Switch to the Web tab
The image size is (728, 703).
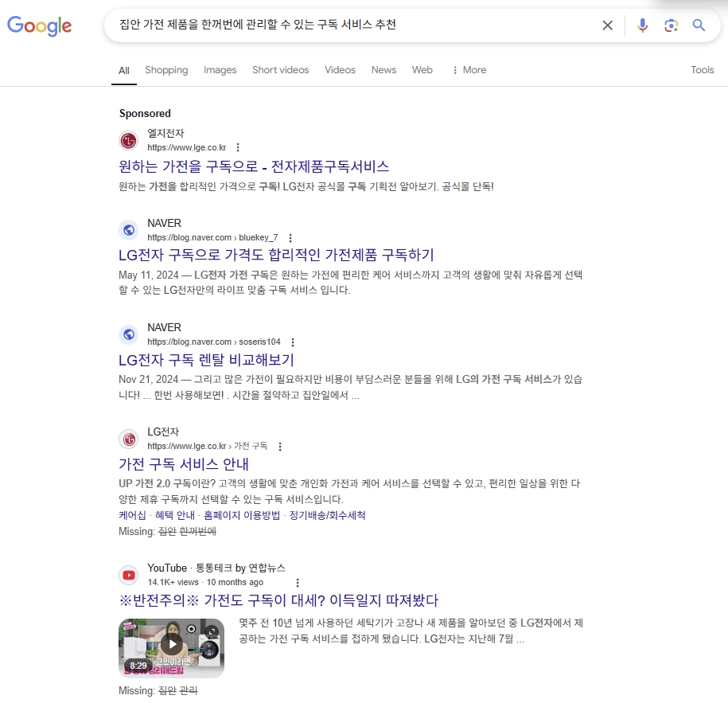422,70
